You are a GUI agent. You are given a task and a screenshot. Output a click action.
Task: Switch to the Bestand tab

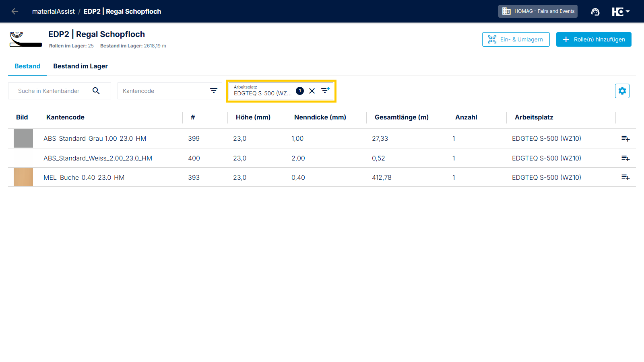point(27,66)
